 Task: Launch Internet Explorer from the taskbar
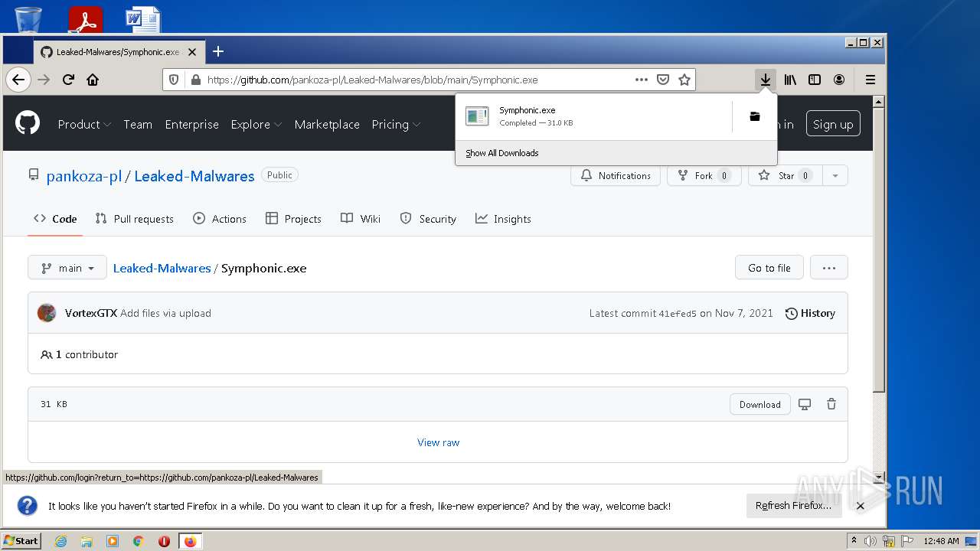pos(60,541)
